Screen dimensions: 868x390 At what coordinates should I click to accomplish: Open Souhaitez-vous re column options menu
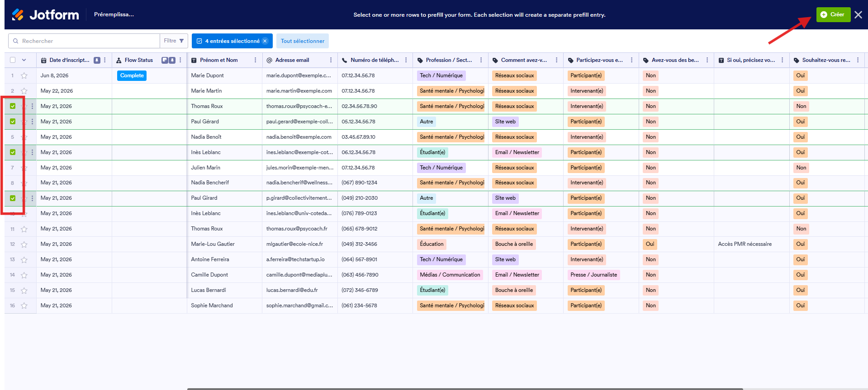pyautogui.click(x=858, y=60)
